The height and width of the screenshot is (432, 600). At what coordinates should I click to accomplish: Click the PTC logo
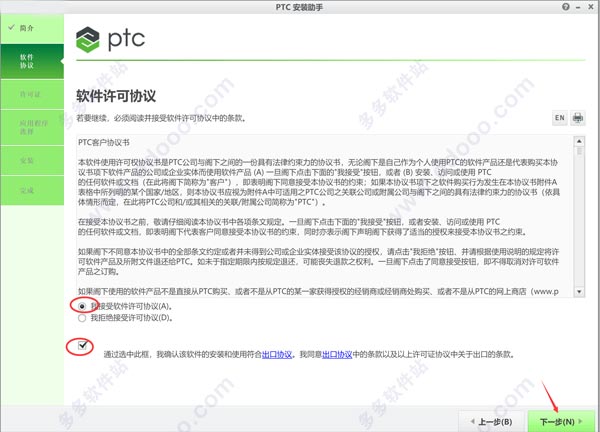[111, 39]
